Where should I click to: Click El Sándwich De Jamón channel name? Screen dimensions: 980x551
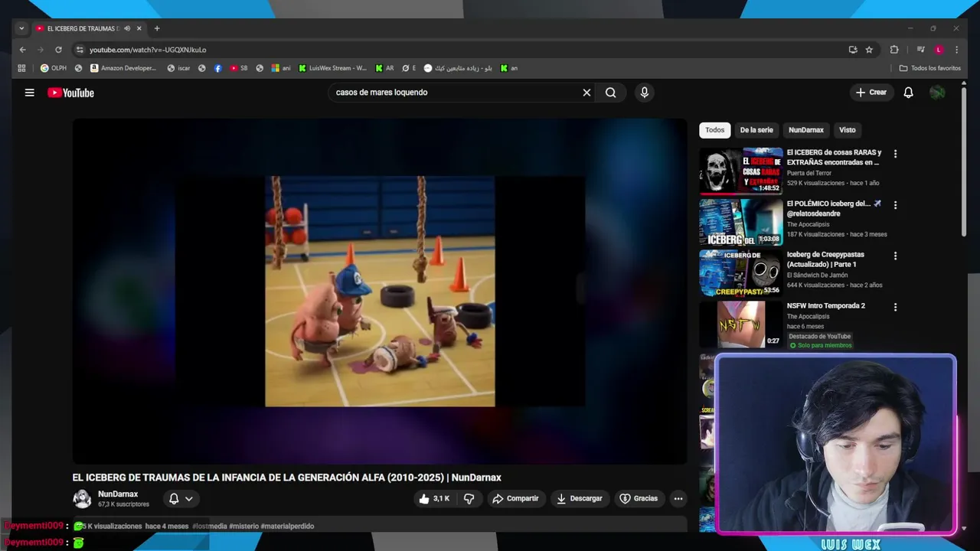pyautogui.click(x=818, y=275)
